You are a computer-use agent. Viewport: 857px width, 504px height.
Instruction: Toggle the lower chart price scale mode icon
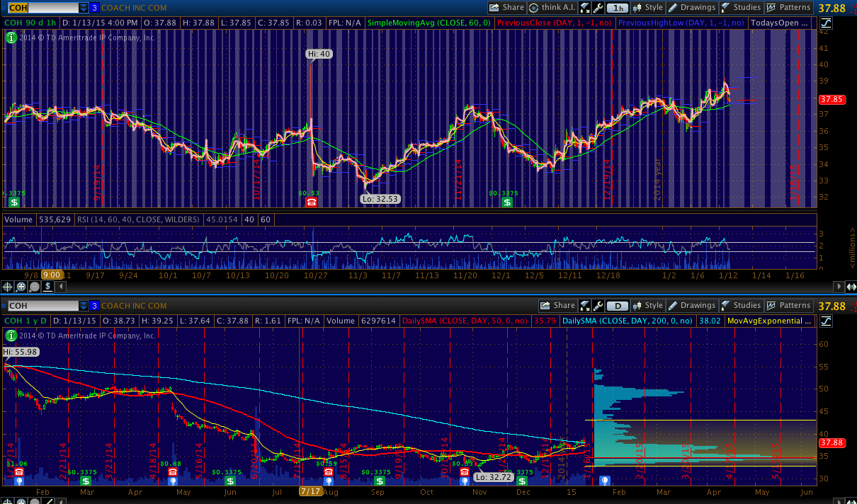827,321
